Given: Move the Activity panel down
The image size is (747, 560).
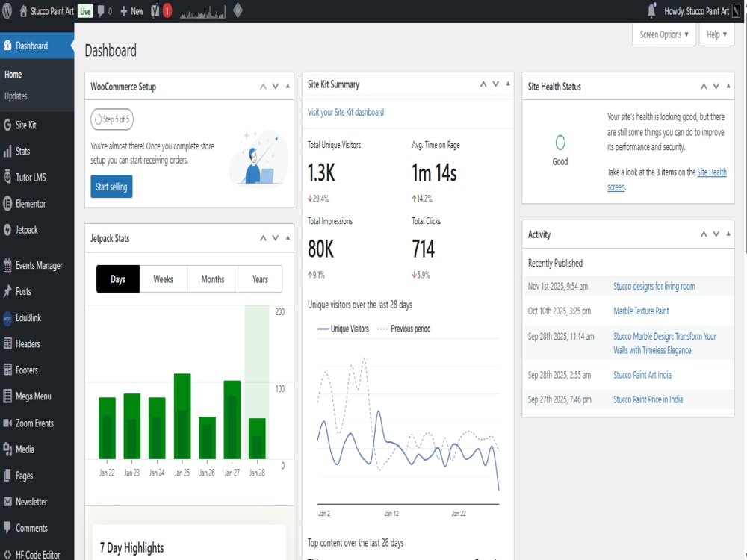Looking at the screenshot, I should 716,234.
